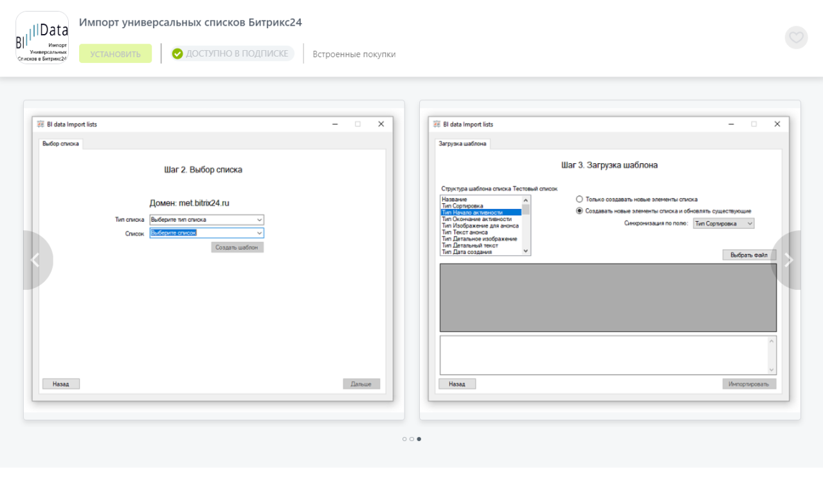This screenshot has width=823, height=504.
Task: Select the Выбор списка tab
Action: 60,143
